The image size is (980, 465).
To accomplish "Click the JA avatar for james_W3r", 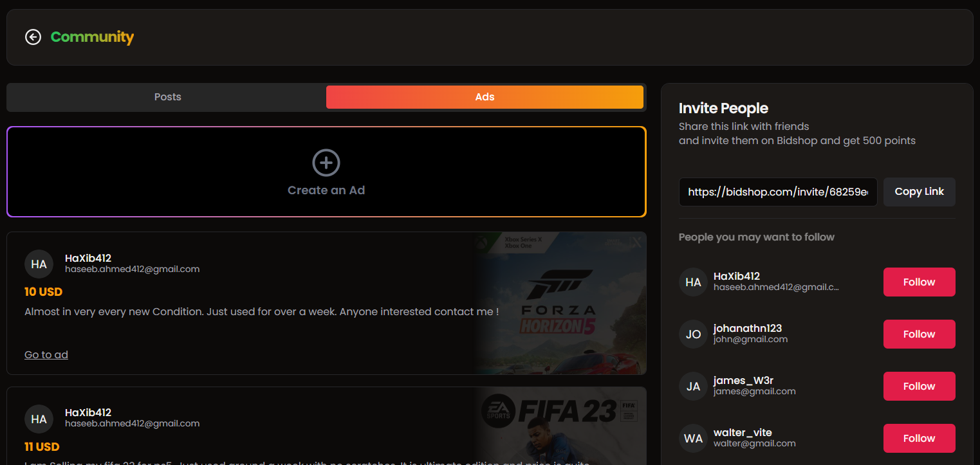I will 693,387.
